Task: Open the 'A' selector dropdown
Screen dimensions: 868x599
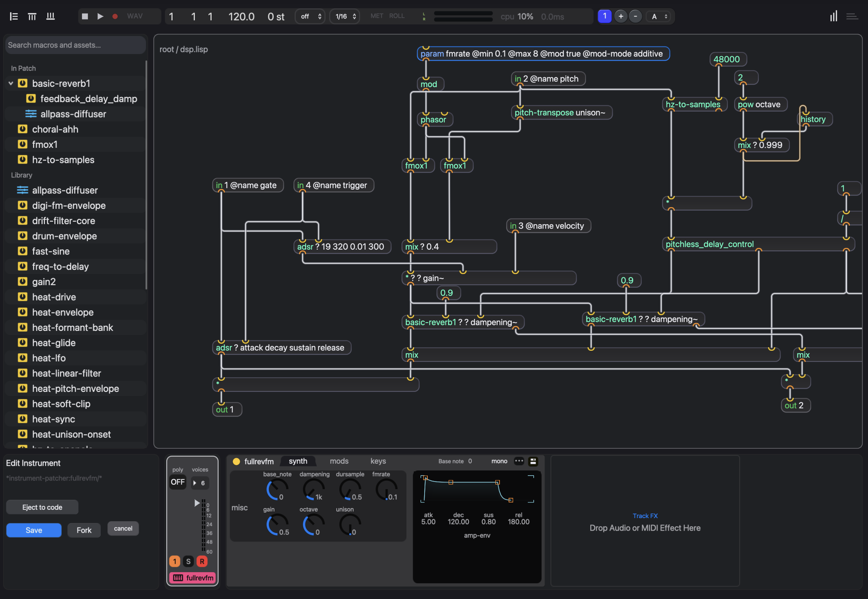Action: [x=659, y=16]
